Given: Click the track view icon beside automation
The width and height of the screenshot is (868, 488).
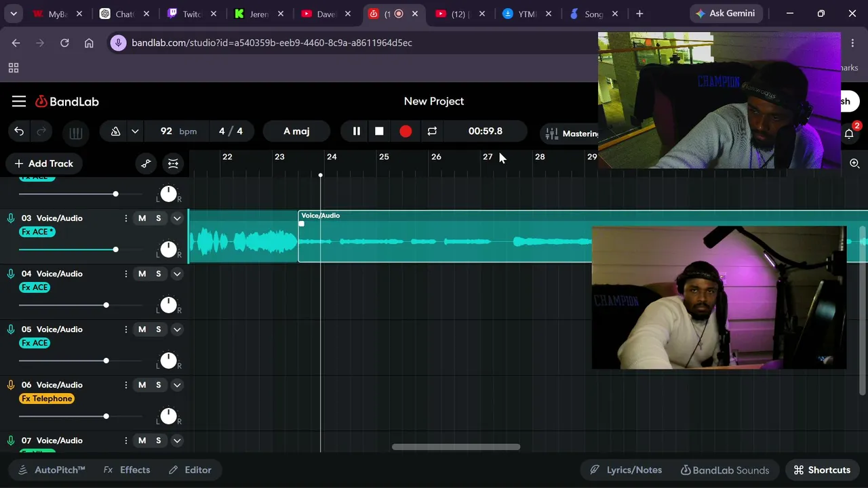Looking at the screenshot, I should [173, 163].
